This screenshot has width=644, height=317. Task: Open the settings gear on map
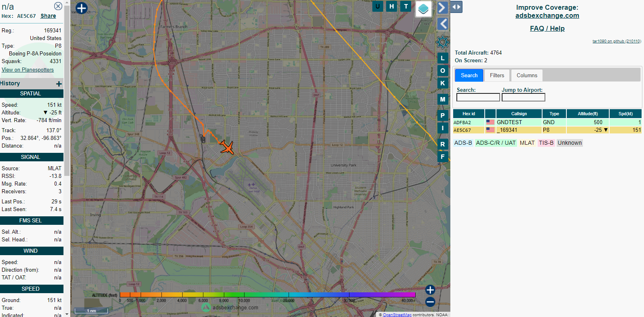click(x=443, y=42)
